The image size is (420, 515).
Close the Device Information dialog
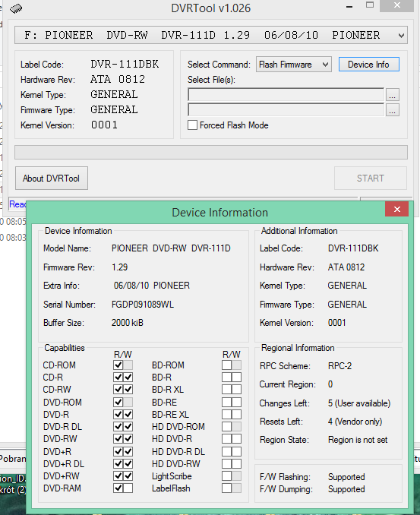[396, 209]
